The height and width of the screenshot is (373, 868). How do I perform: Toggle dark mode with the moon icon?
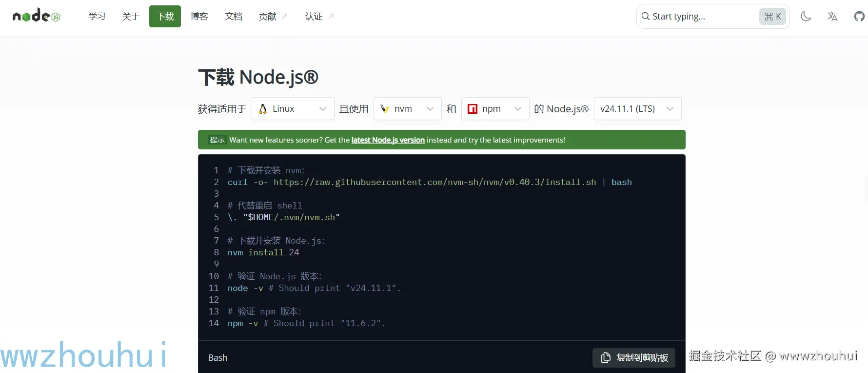806,17
